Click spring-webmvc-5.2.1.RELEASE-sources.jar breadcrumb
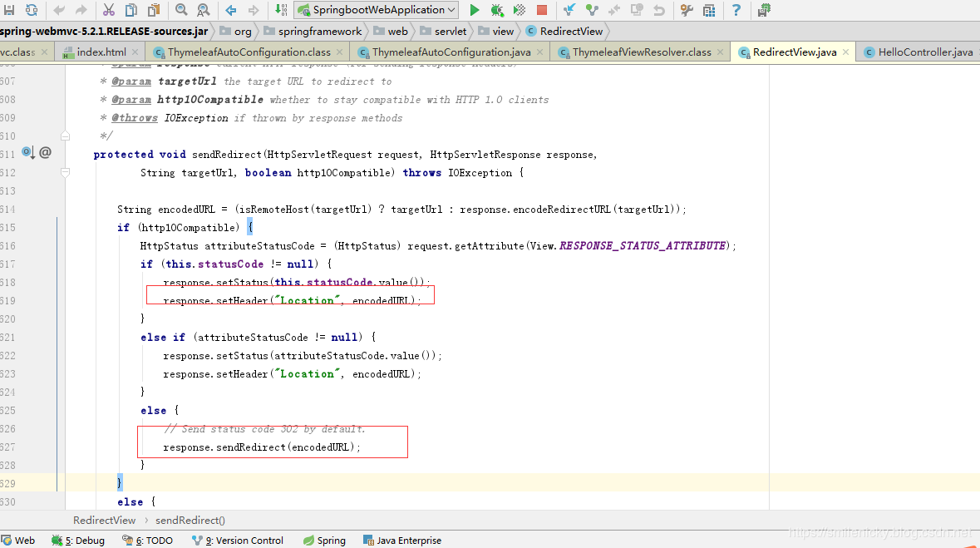The height and width of the screenshot is (548, 980). click(x=104, y=32)
